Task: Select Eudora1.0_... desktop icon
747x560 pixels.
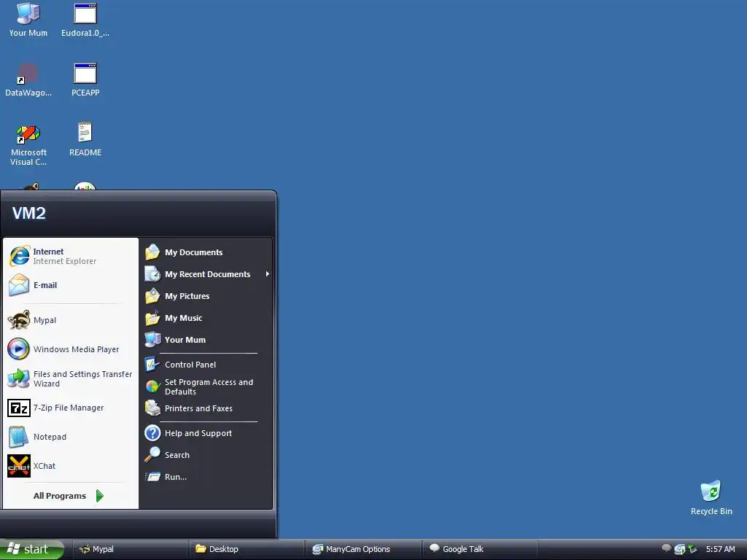Action: pyautogui.click(x=85, y=20)
